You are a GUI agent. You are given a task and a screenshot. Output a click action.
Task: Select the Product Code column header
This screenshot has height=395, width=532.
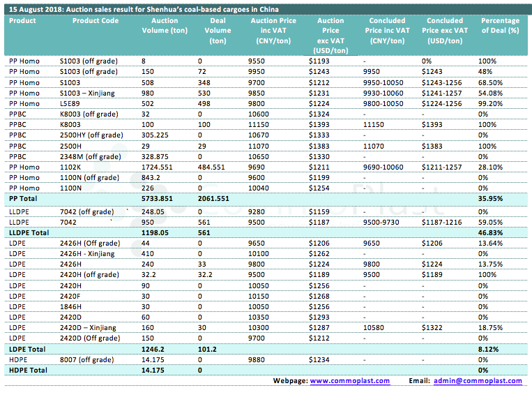[95, 21]
